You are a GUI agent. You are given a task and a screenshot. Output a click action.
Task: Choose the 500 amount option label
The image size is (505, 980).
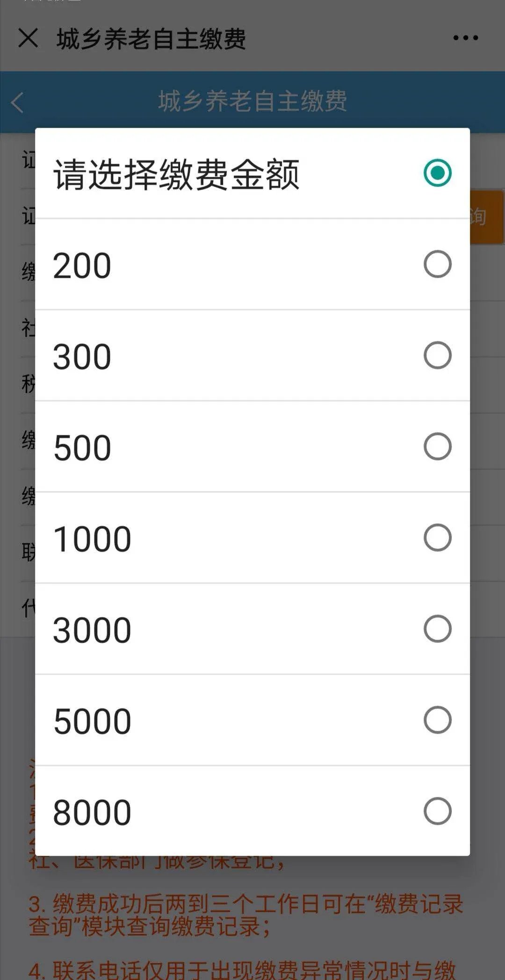click(82, 448)
